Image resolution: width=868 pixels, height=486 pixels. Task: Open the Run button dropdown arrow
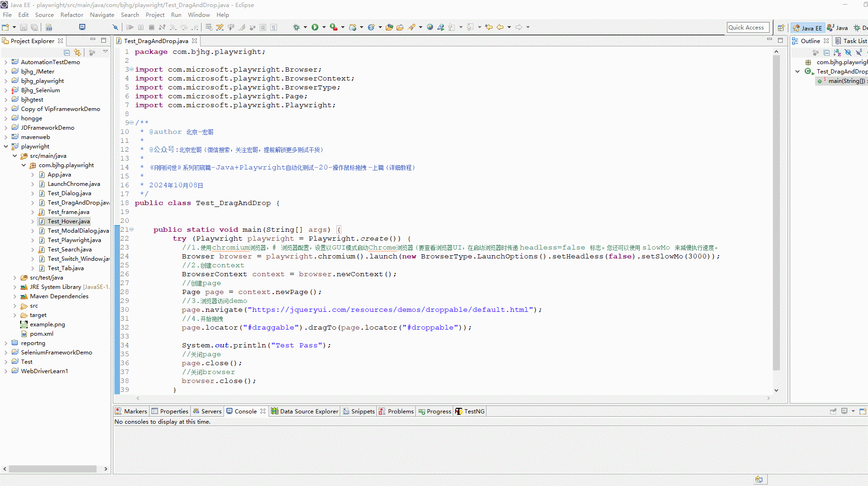[324, 27]
